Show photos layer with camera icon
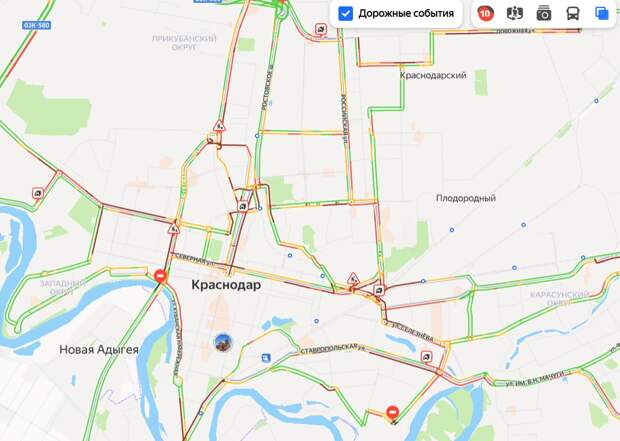Screen dimensions: 620x441 click(x=544, y=14)
